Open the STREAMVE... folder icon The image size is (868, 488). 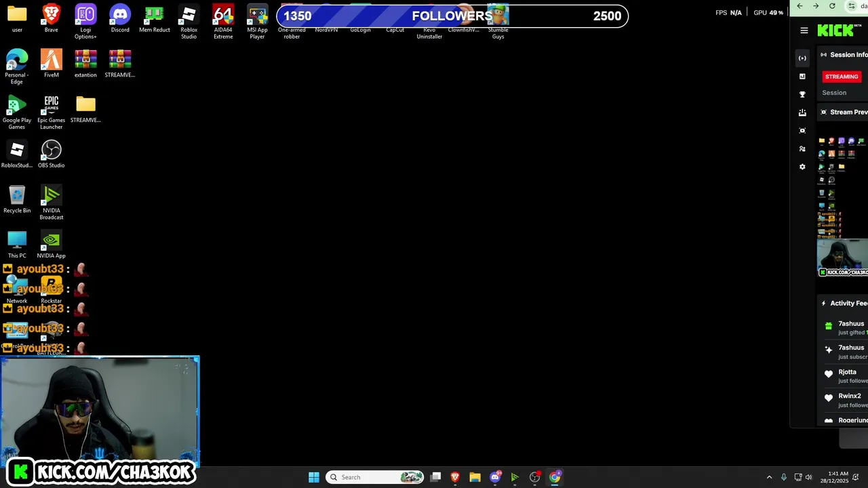point(85,108)
